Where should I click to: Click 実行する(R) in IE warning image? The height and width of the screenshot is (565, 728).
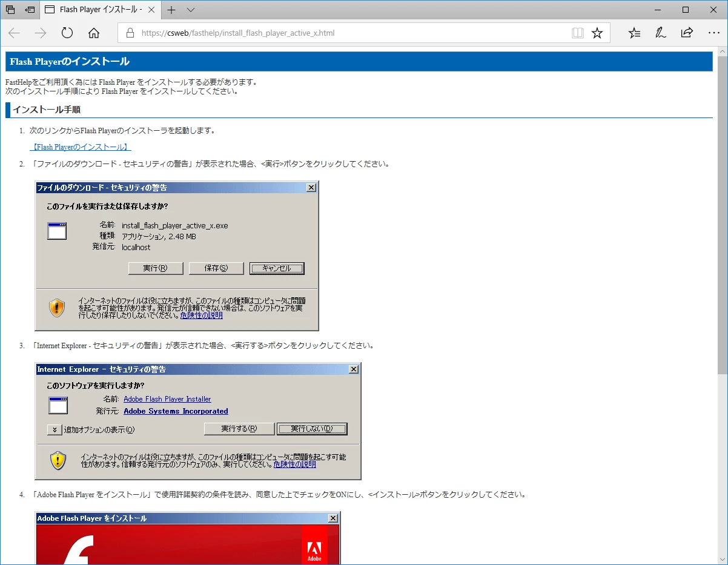pyautogui.click(x=239, y=429)
